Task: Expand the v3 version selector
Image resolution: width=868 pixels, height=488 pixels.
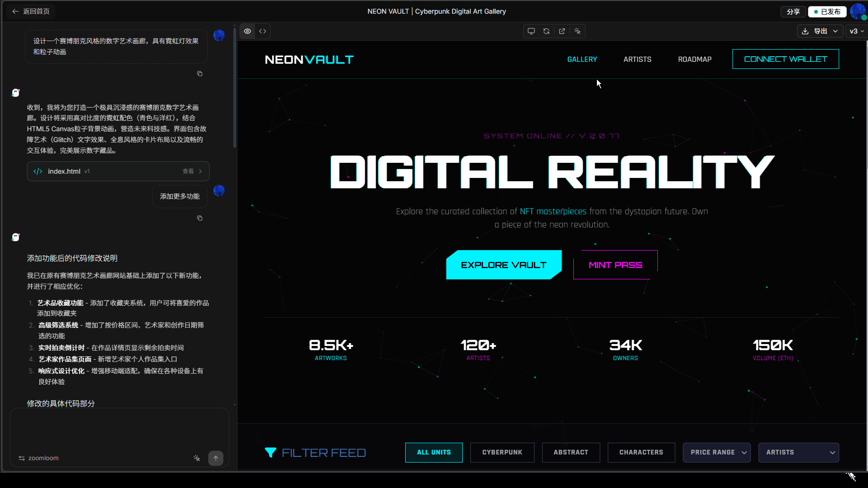Action: tap(856, 31)
